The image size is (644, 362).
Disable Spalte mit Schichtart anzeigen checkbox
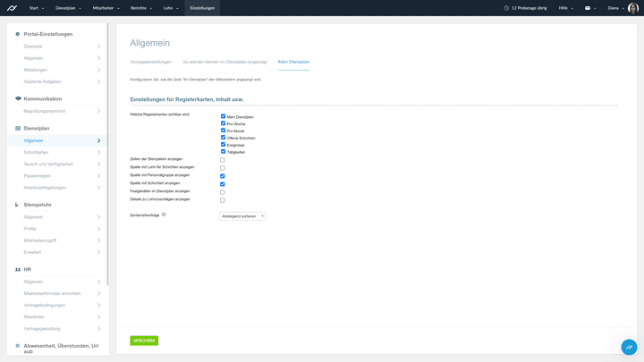[223, 184]
